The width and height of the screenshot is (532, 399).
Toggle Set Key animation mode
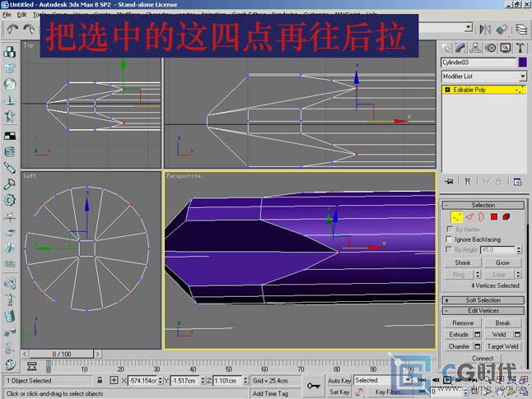click(339, 392)
